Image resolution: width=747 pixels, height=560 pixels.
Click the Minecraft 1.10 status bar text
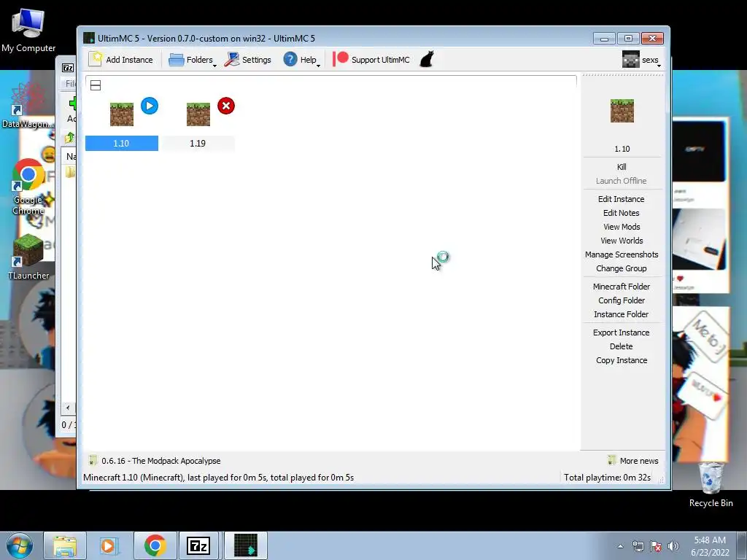218,477
